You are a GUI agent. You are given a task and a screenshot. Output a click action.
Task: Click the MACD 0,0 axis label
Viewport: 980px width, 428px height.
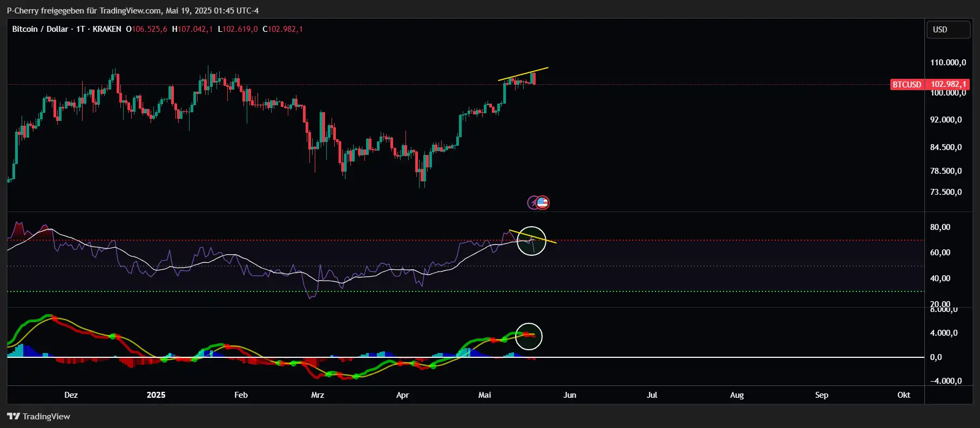point(936,357)
